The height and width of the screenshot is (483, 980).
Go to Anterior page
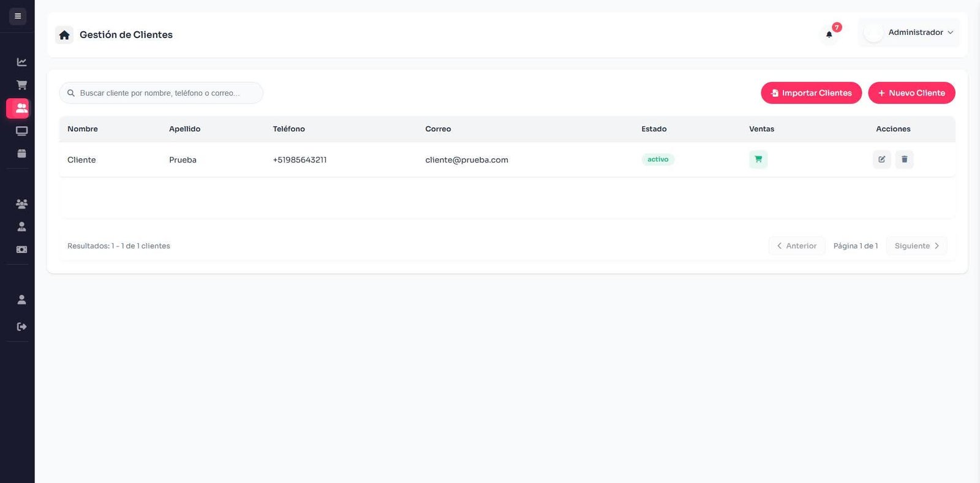(x=796, y=246)
